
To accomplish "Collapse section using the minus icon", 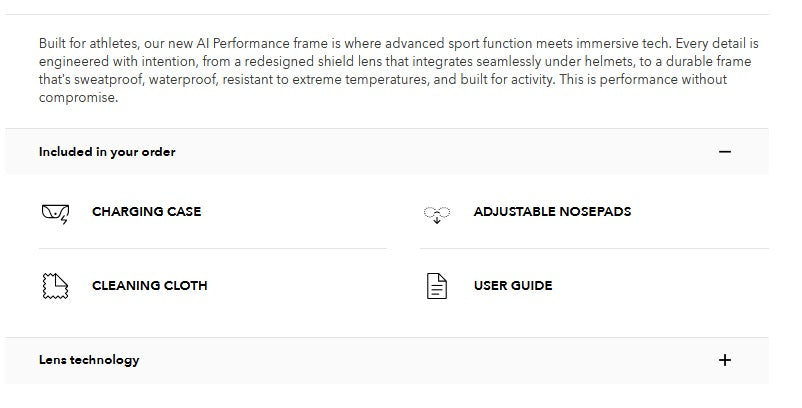I will point(725,152).
